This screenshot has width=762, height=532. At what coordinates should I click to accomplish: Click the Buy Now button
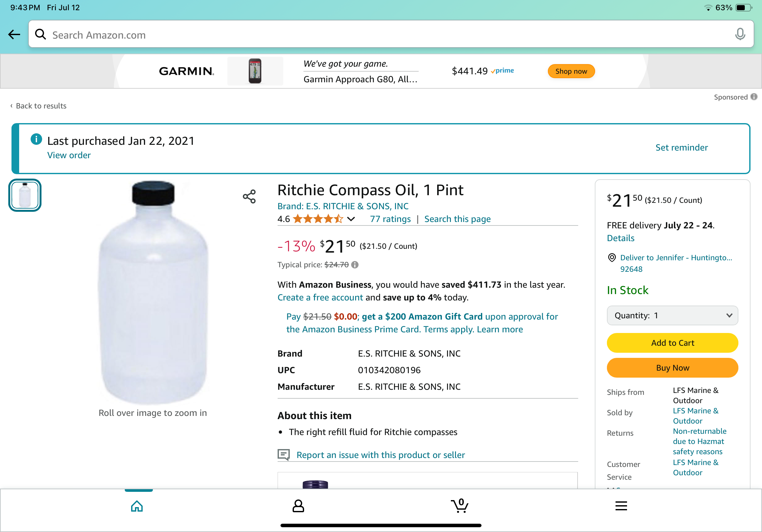click(672, 367)
